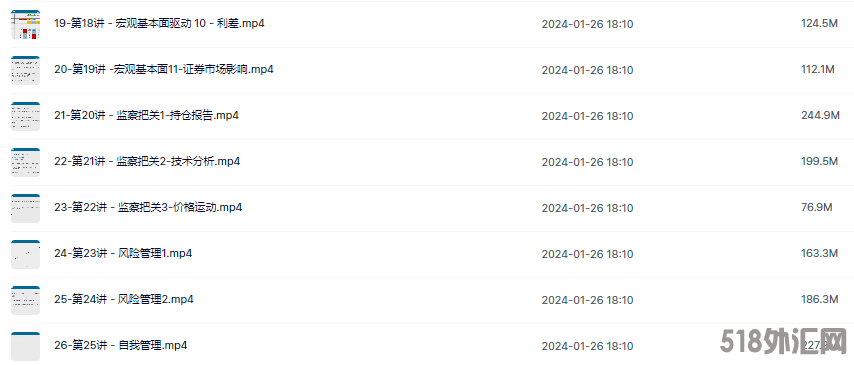Click date of 风险管理1.mp4 row
The height and width of the screenshot is (365, 854).
[587, 254]
